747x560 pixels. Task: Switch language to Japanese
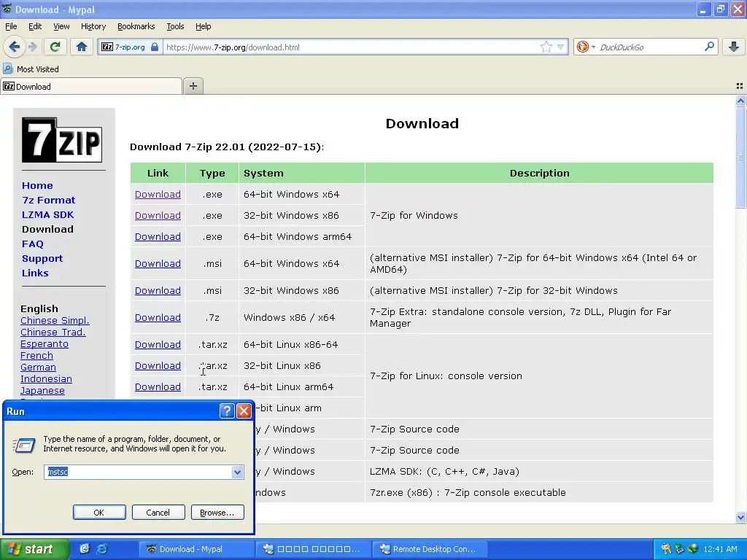(x=42, y=391)
